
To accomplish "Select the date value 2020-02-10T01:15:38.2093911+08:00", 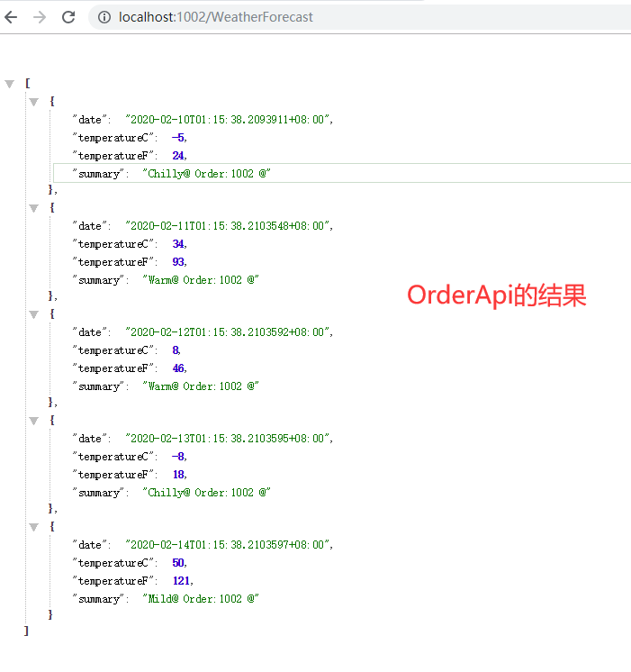I will coord(228,120).
